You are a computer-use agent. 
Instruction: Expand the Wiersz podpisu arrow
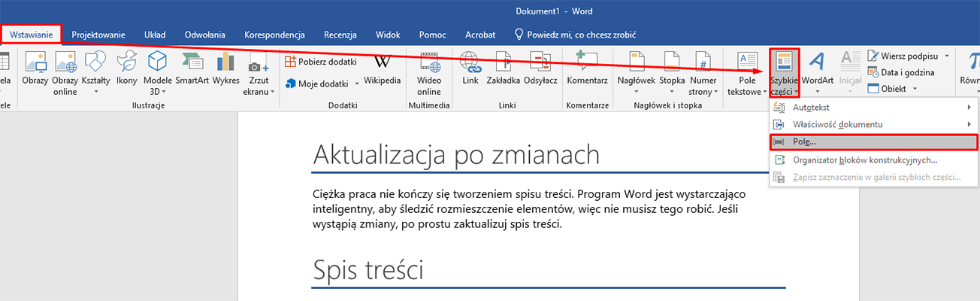tap(946, 56)
